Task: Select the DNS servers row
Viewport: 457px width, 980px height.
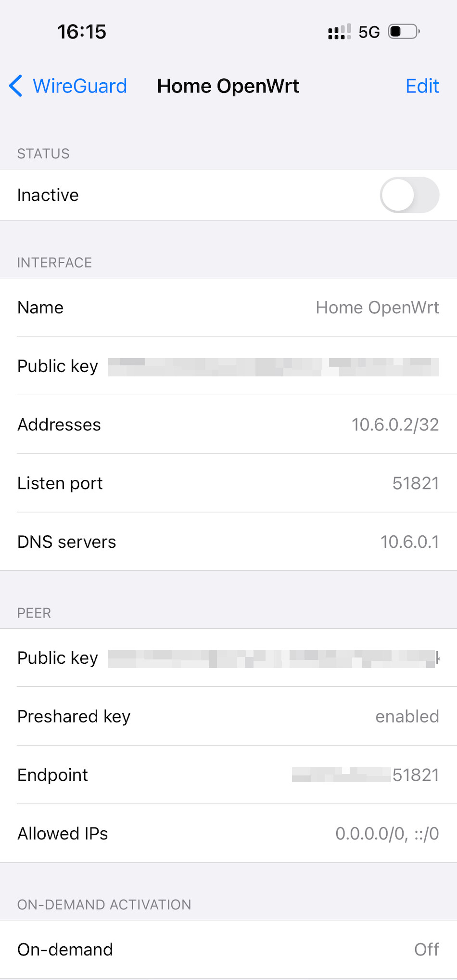Action: click(x=228, y=541)
